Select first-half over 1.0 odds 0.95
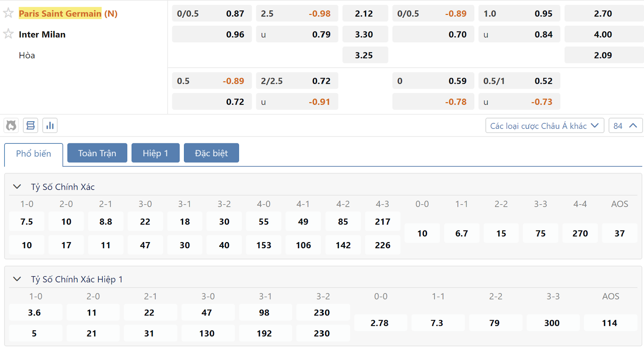644x348 pixels. [x=519, y=13]
